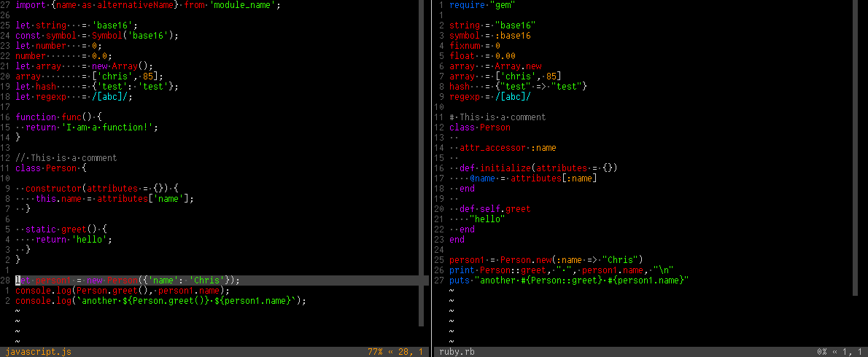The height and width of the screenshot is (357, 868).
Task: Click the 'def initialize(attributes = {})' line
Action: click(x=534, y=168)
